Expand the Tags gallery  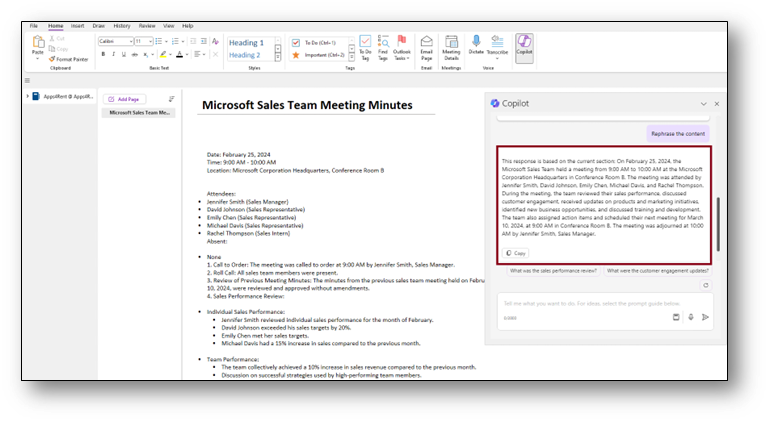click(352, 58)
